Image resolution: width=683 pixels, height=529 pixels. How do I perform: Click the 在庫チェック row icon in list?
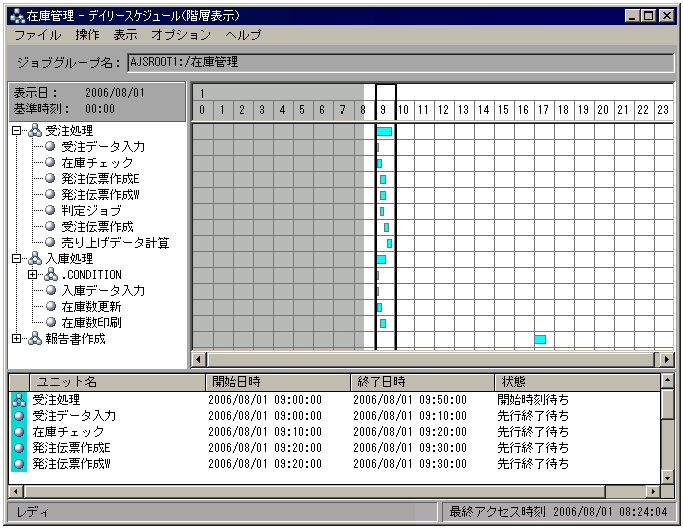coord(19,432)
